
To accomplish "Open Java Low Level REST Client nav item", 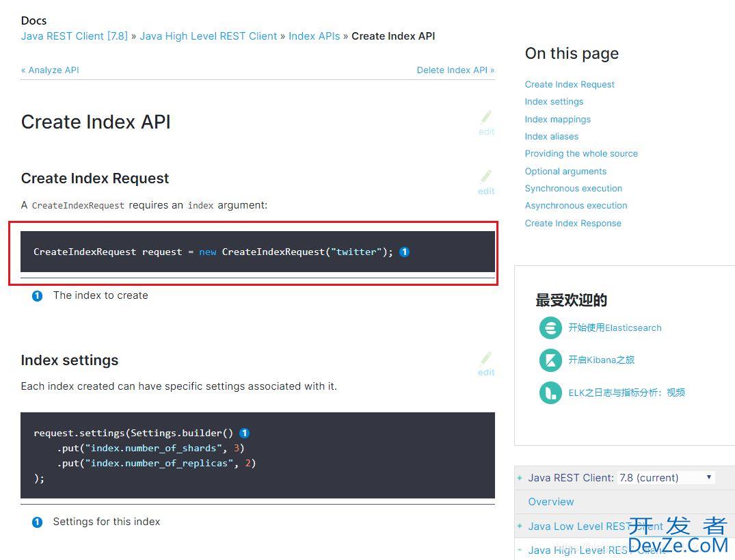I will [x=596, y=526].
